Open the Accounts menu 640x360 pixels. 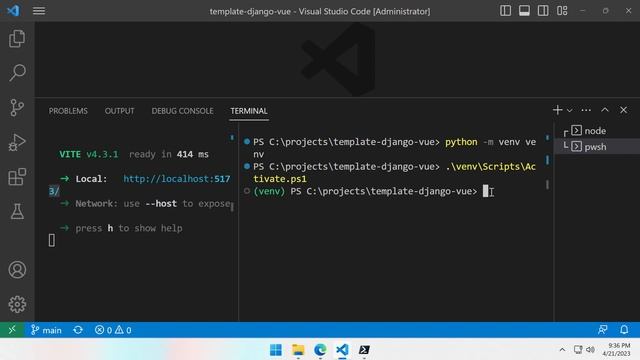click(x=17, y=270)
